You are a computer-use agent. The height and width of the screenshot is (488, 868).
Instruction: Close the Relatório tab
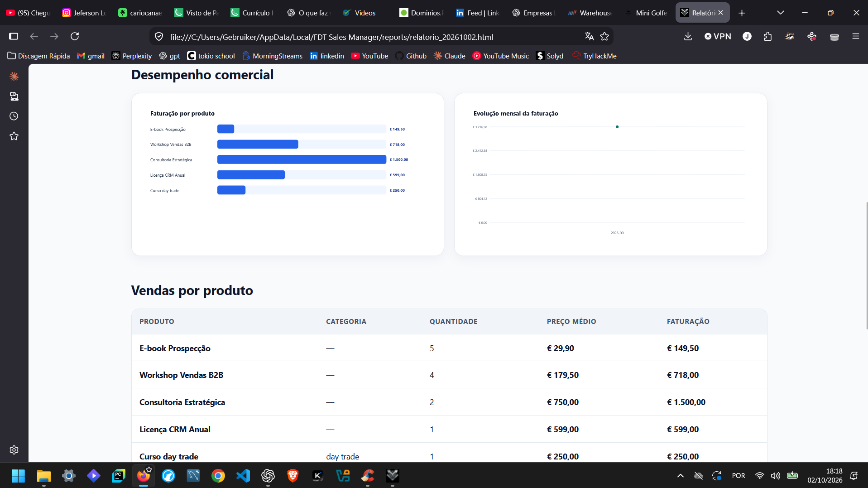pyautogui.click(x=720, y=13)
